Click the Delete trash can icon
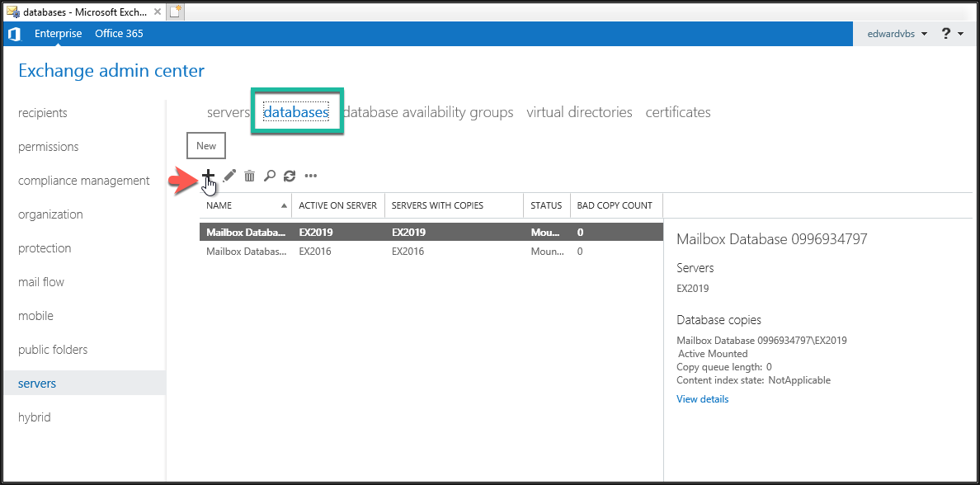Image resolution: width=980 pixels, height=485 pixels. click(249, 176)
